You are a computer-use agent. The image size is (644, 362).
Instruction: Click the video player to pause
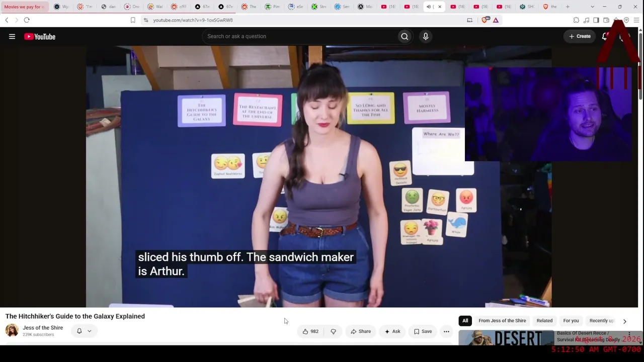click(318, 176)
